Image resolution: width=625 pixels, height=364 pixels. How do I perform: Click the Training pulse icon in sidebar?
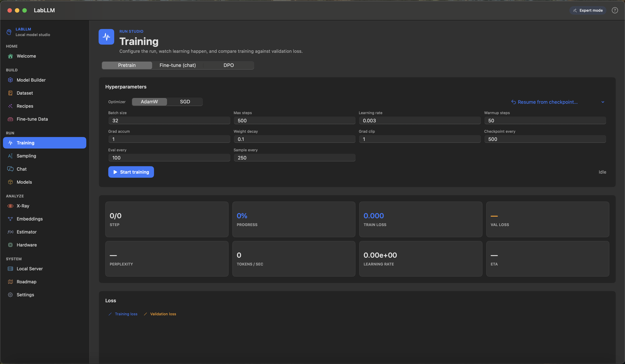click(x=10, y=143)
